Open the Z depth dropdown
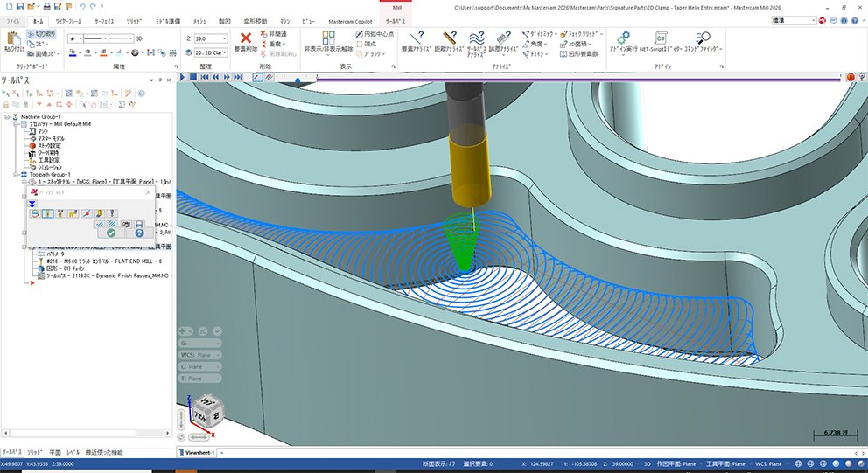 pos(226,38)
